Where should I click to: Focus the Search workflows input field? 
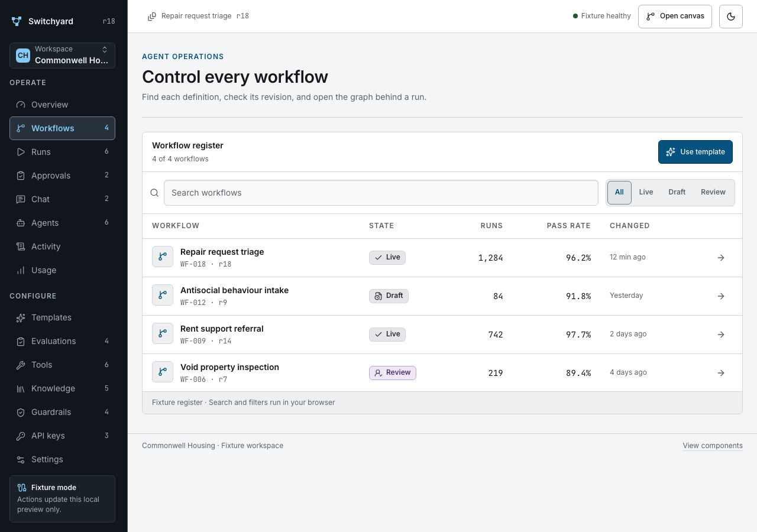point(381,193)
